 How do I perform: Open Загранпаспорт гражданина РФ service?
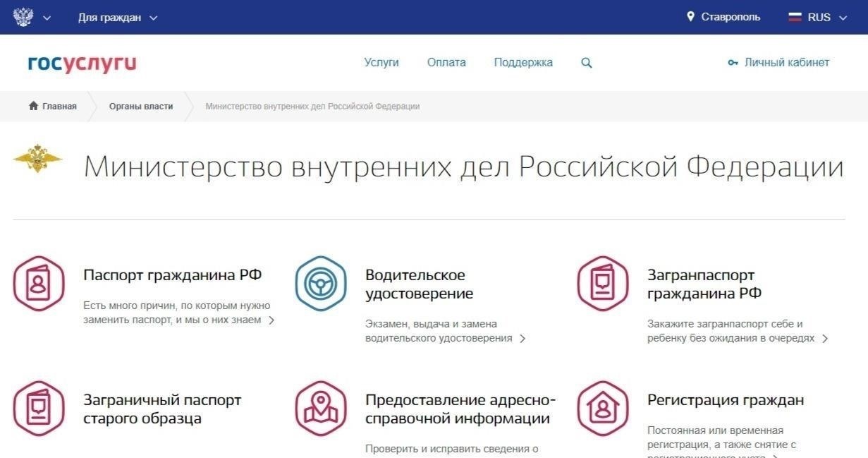pos(704,284)
